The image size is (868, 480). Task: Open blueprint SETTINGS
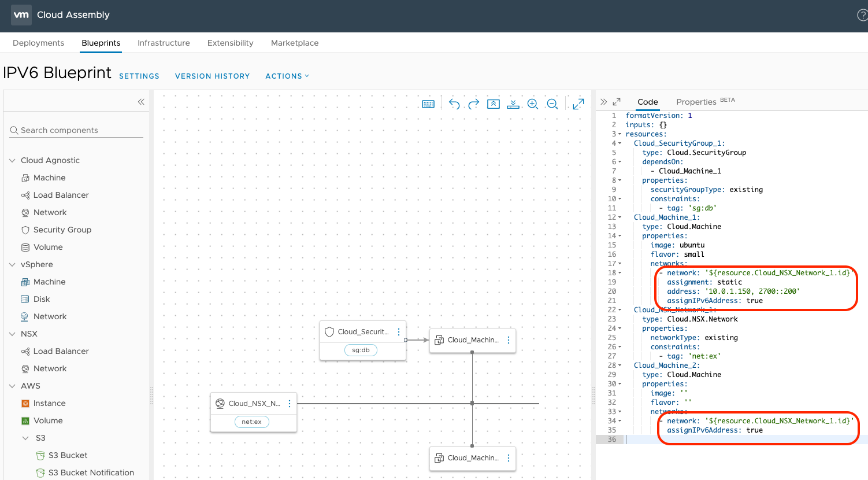click(139, 76)
